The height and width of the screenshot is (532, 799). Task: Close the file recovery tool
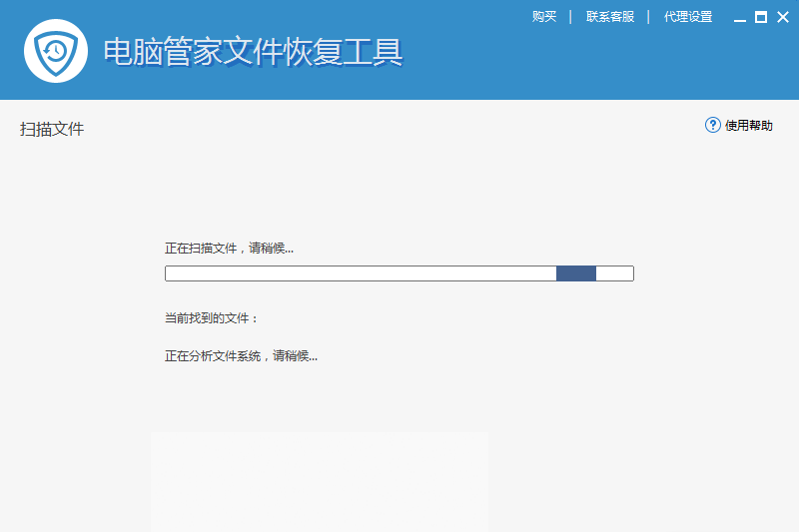point(783,17)
